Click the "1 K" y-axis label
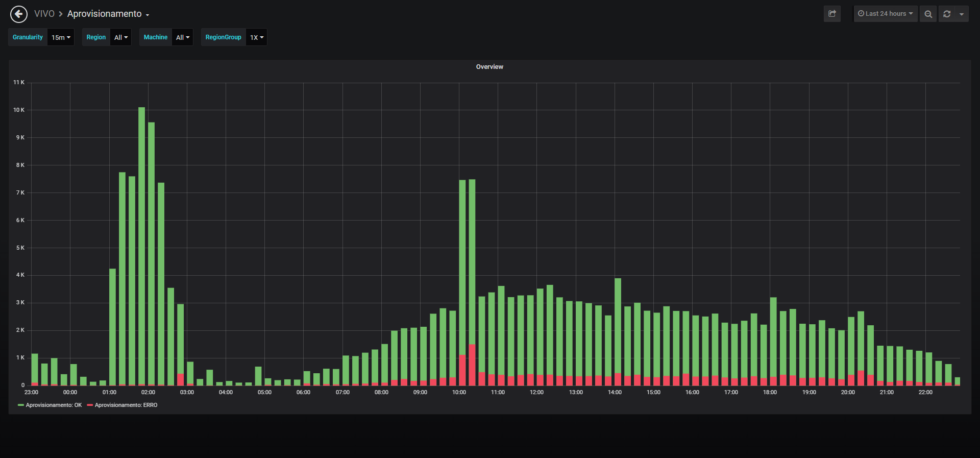The image size is (980, 458). (20, 357)
